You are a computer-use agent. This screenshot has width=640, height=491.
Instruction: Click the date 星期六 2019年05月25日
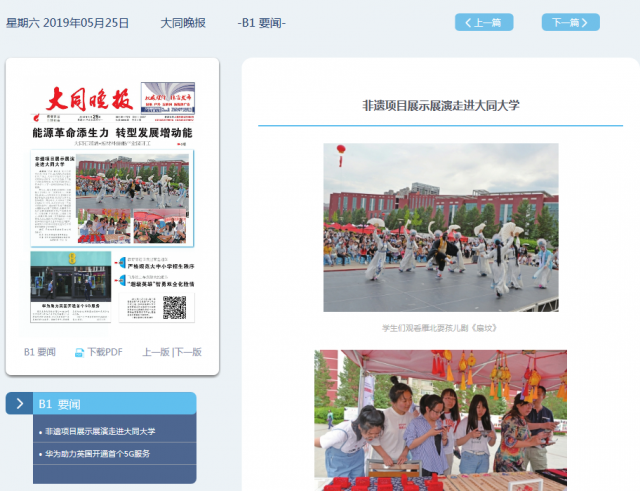point(67,23)
